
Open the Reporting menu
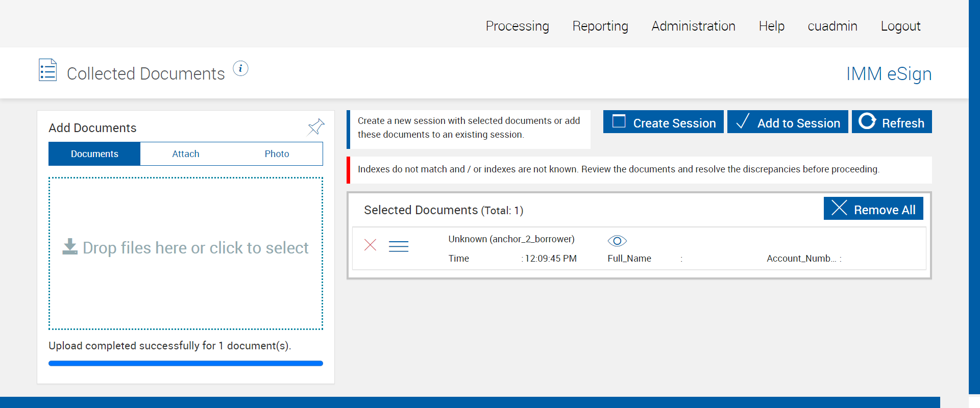tap(600, 26)
